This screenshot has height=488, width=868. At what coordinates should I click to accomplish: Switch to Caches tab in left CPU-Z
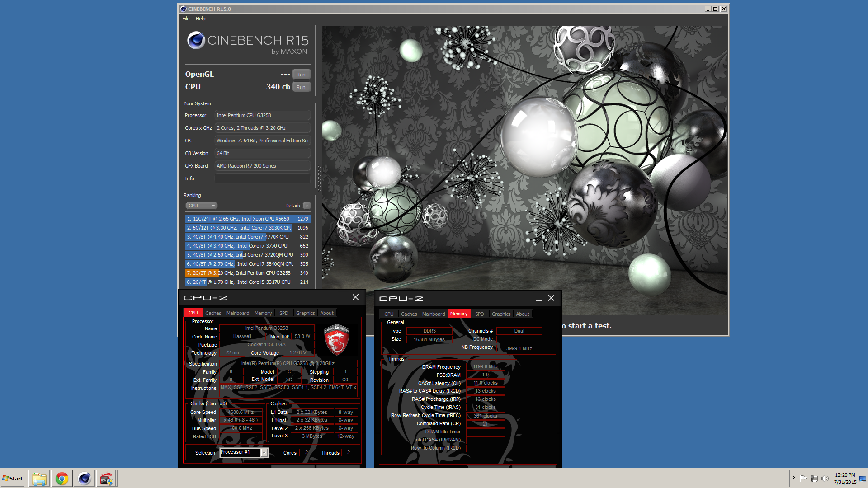point(213,313)
